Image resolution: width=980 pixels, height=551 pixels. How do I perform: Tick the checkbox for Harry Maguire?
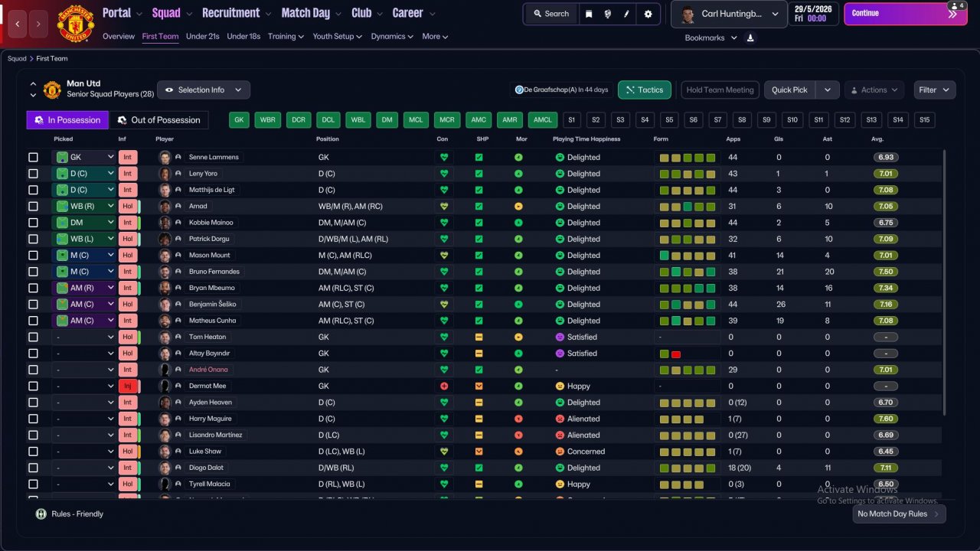pos(33,419)
